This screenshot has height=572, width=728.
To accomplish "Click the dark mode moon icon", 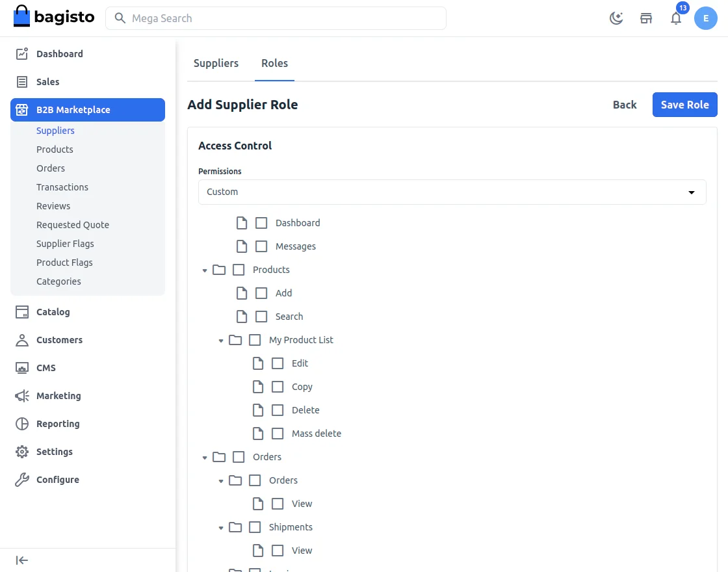I will tap(616, 18).
